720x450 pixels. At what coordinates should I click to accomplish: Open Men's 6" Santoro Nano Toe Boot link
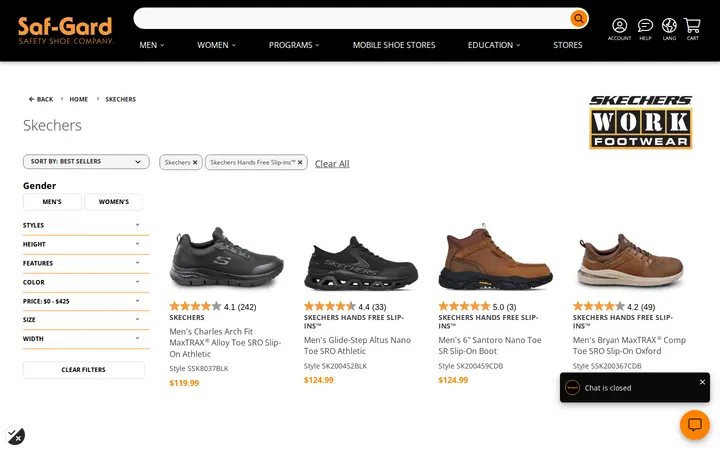click(x=490, y=345)
